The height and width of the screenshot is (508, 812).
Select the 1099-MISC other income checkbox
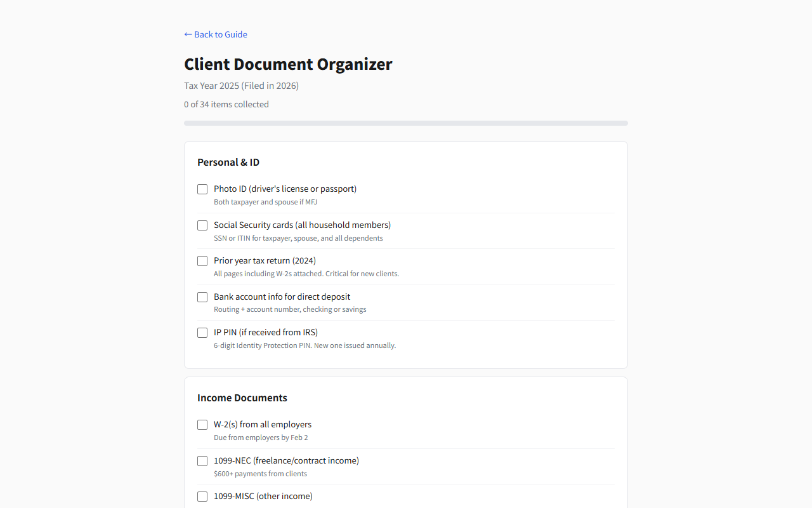pyautogui.click(x=202, y=497)
